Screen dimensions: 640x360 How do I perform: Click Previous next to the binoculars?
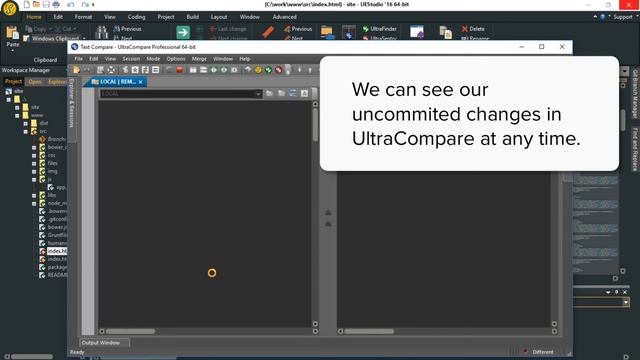[127, 29]
